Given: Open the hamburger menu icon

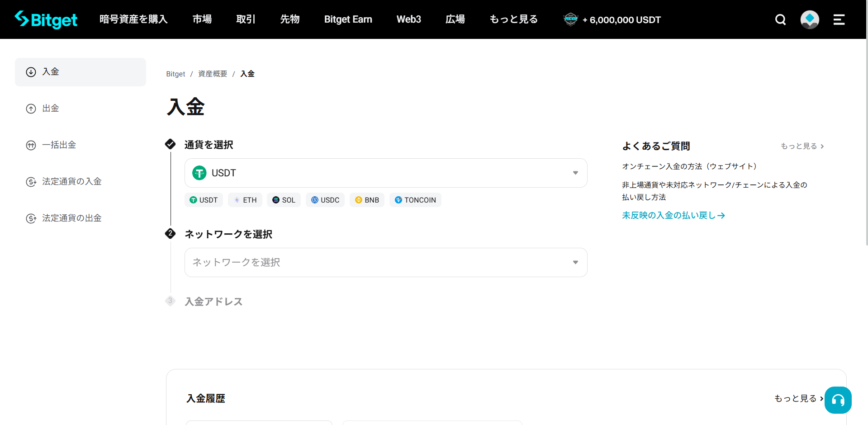Looking at the screenshot, I should 839,19.
